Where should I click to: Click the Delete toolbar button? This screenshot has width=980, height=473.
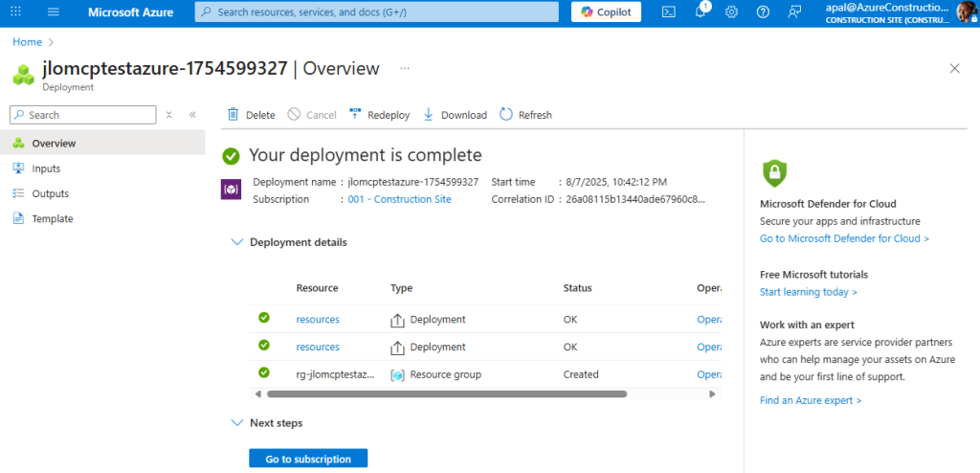click(x=252, y=115)
